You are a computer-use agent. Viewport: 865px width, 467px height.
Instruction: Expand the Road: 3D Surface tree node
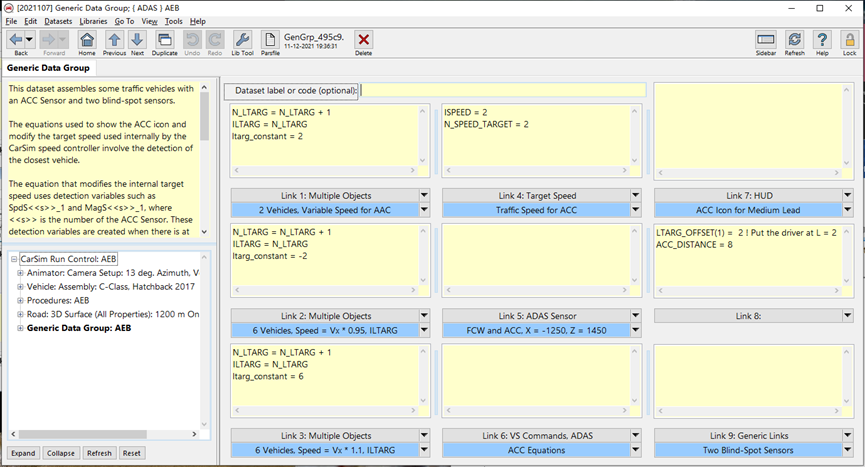20,314
